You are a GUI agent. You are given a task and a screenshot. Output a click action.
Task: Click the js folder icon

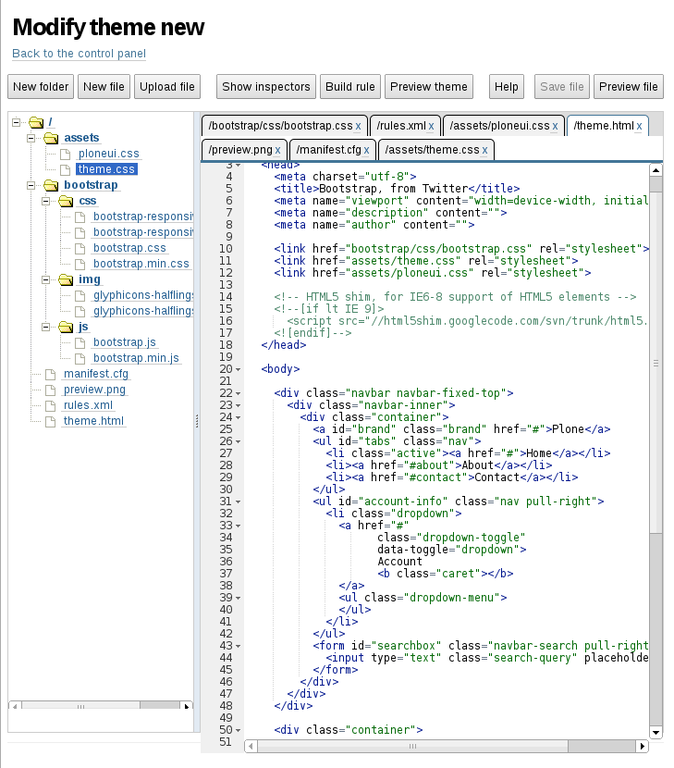[x=66, y=327]
